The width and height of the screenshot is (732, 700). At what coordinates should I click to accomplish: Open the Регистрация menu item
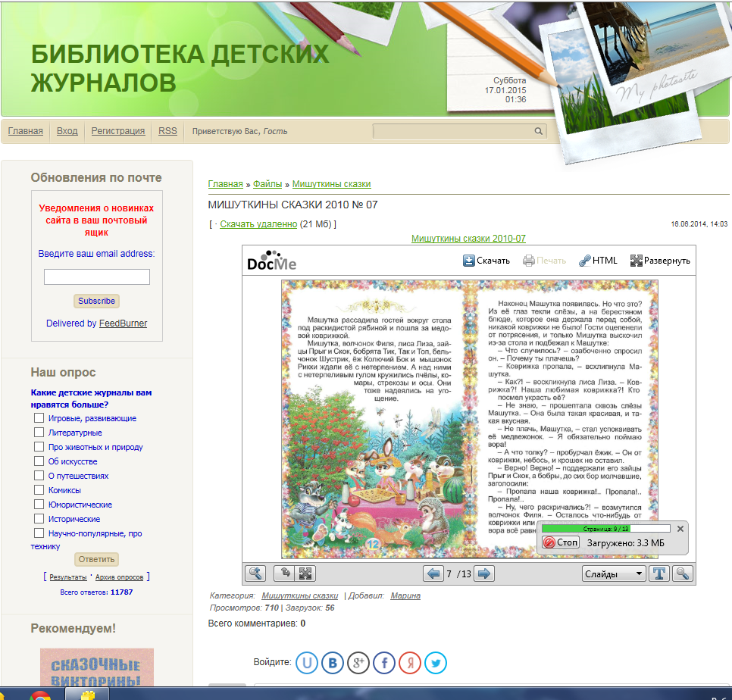[x=118, y=131]
